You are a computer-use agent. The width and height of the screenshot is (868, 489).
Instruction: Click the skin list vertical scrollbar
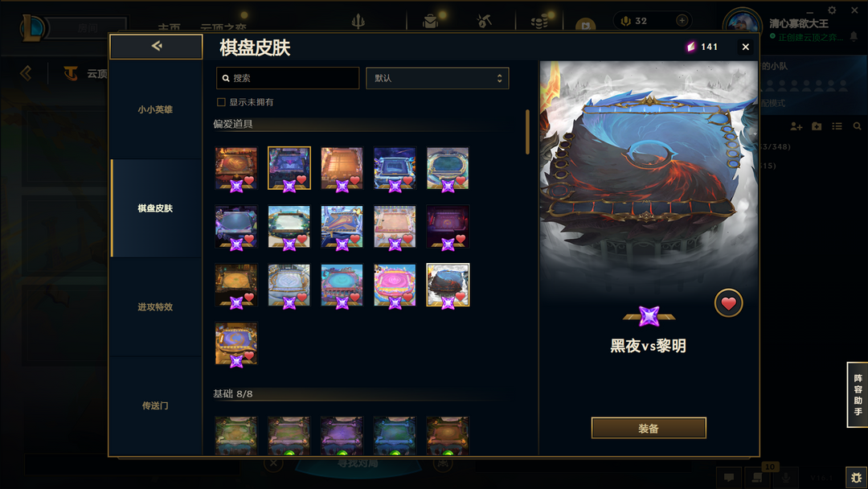527,132
